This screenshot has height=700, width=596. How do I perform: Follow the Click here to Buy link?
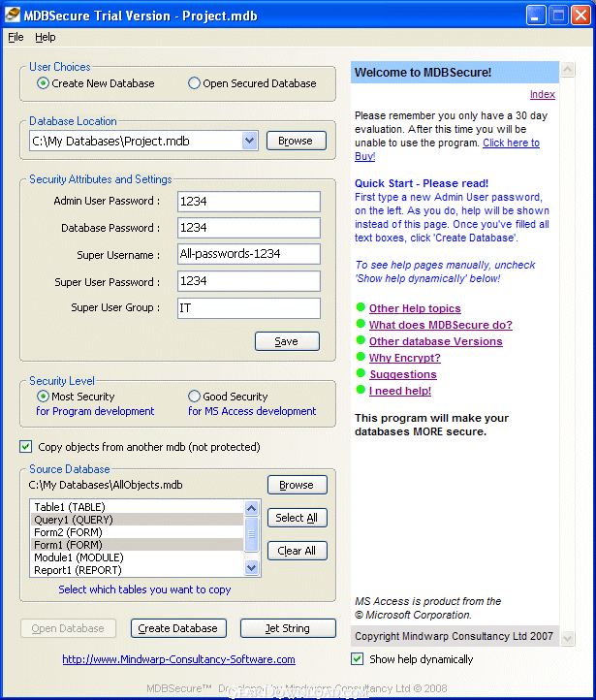[512, 143]
